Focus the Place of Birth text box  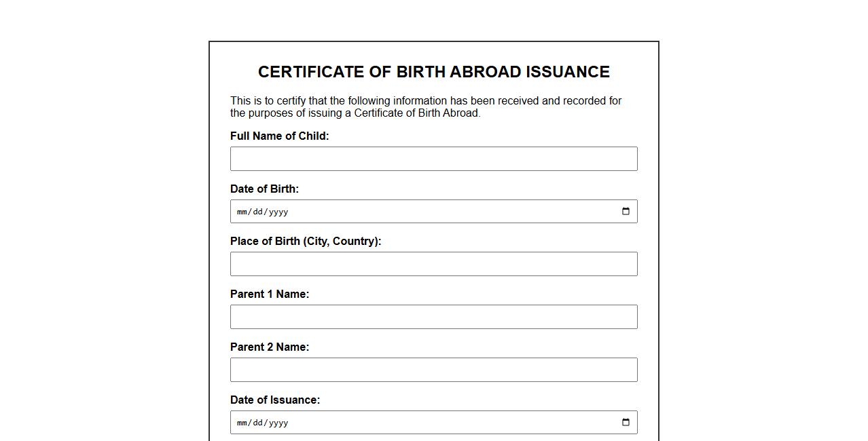(433, 264)
